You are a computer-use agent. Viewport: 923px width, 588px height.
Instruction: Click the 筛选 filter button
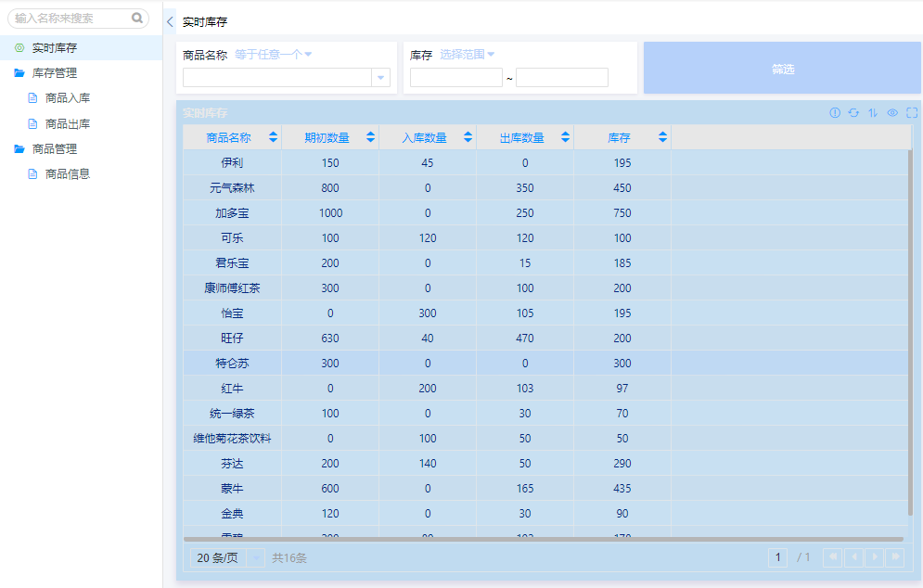(x=782, y=69)
